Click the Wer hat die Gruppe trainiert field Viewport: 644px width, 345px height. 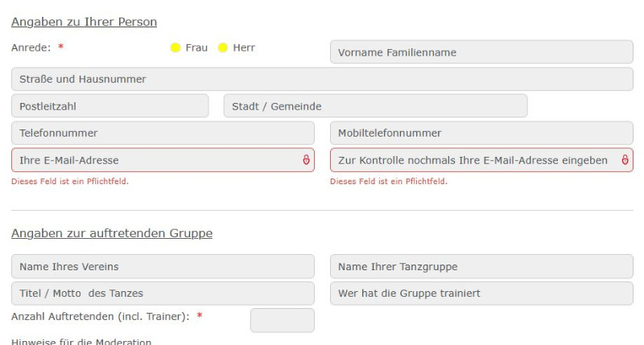point(481,294)
